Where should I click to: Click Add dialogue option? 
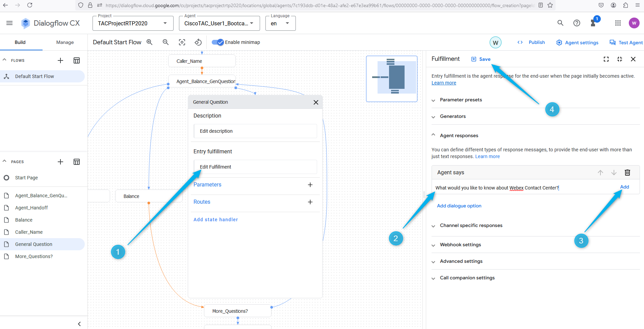click(459, 206)
